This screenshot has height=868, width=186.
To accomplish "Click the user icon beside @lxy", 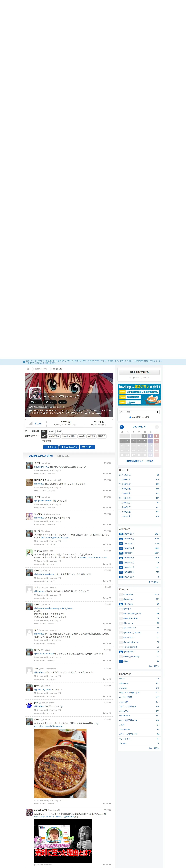I will [121, 661].
